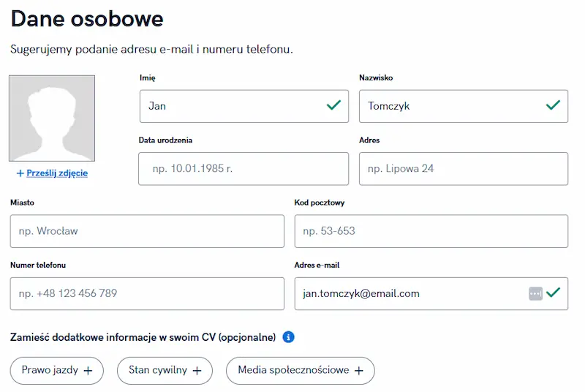Expand the Prawo jazdy section

pyautogui.click(x=57, y=371)
